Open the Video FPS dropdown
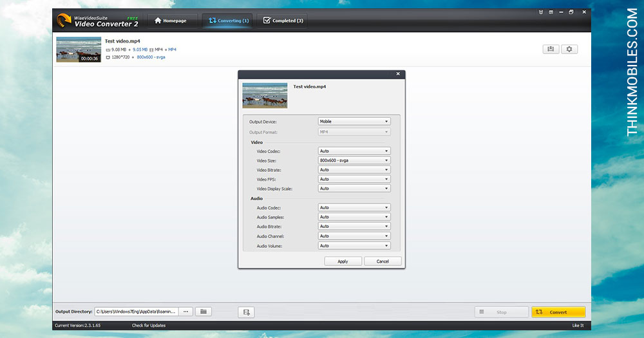 pyautogui.click(x=354, y=180)
